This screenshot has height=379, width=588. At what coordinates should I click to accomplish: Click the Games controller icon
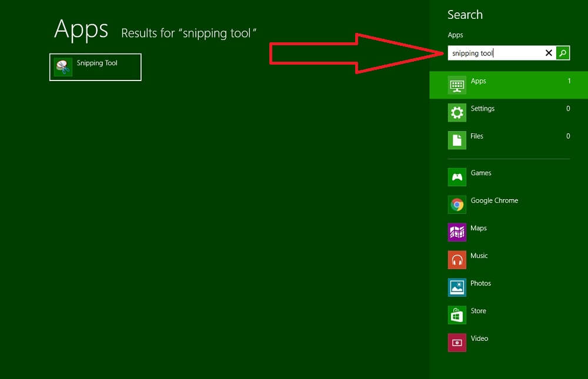coord(457,177)
